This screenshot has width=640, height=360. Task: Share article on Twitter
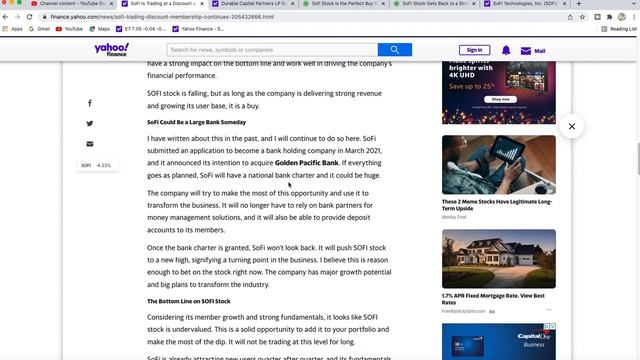coord(90,123)
